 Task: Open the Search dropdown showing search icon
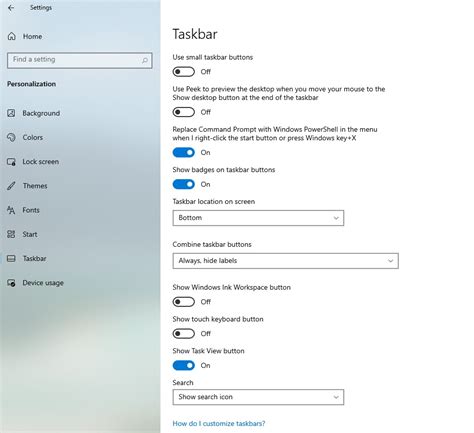[x=258, y=397]
